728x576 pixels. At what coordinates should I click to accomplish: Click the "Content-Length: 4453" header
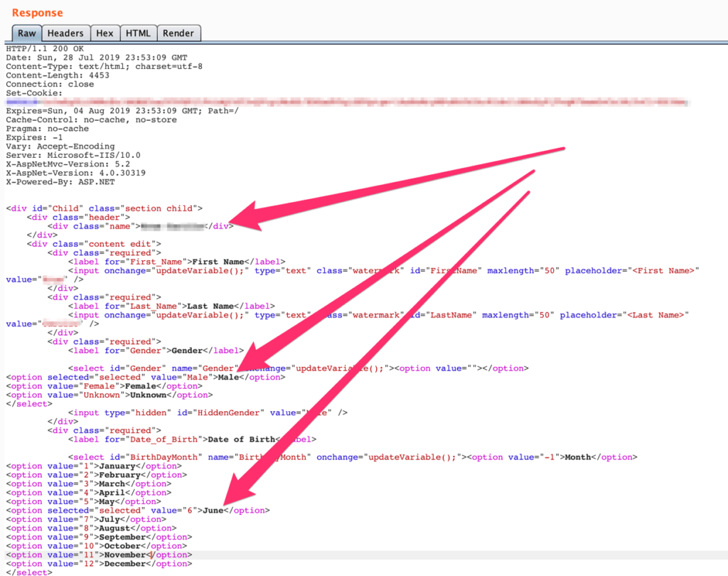pyautogui.click(x=58, y=75)
